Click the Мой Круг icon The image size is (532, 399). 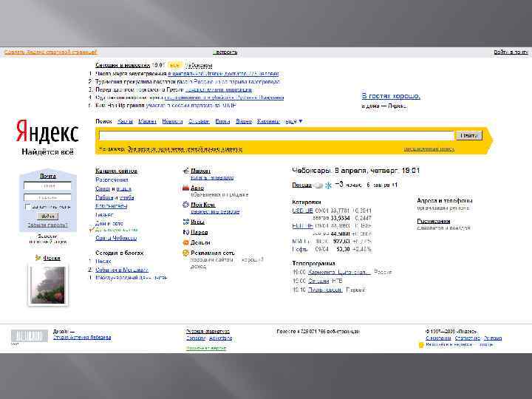(185, 205)
